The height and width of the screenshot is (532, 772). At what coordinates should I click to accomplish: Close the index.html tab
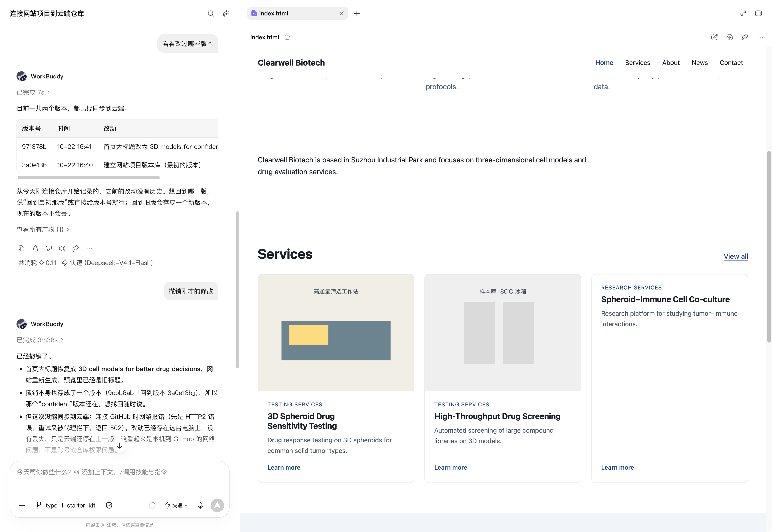(342, 13)
